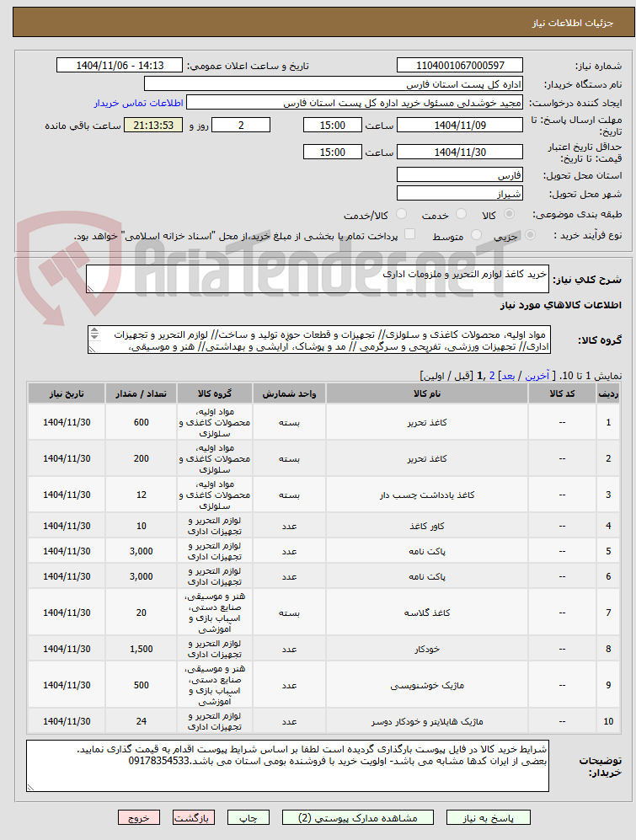The image size is (636, 840).
Task: Click the کاغذ تحریر name in row 2
Action: click(427, 459)
